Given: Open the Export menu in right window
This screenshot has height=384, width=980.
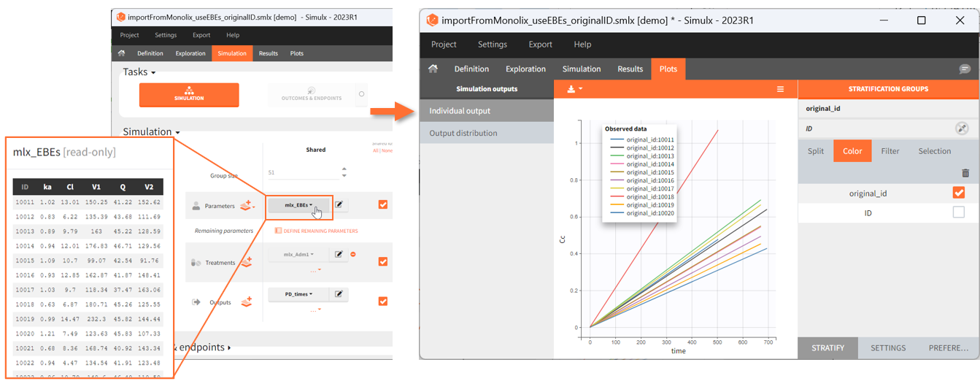Looking at the screenshot, I should pos(540,44).
